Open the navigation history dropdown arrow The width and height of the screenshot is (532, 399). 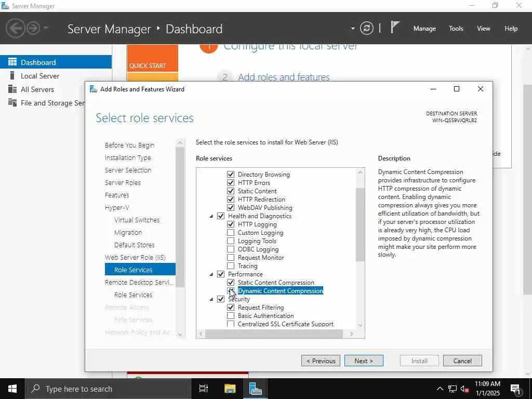click(x=46, y=28)
